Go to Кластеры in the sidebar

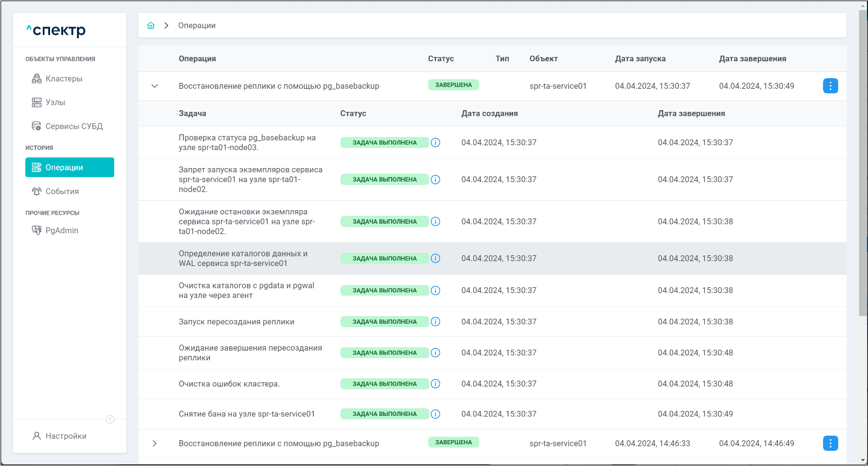64,79
